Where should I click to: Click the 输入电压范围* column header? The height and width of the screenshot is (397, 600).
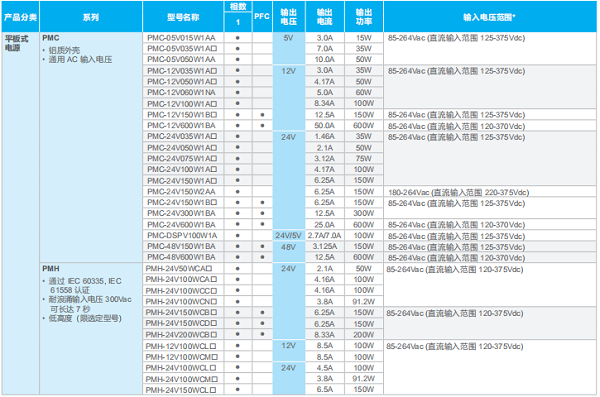(489, 17)
